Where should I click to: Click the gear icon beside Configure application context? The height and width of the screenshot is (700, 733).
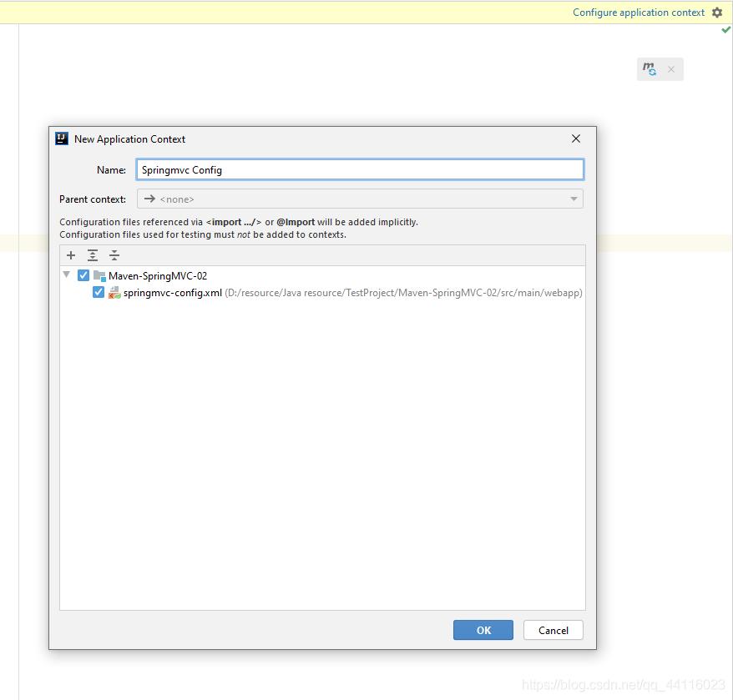click(x=717, y=13)
